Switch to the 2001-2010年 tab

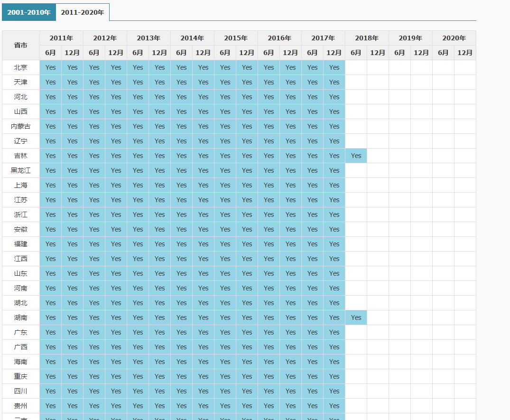28,12
